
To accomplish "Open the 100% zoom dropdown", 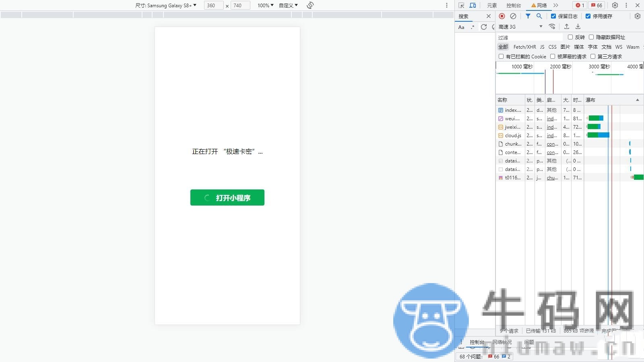I will [x=266, y=5].
